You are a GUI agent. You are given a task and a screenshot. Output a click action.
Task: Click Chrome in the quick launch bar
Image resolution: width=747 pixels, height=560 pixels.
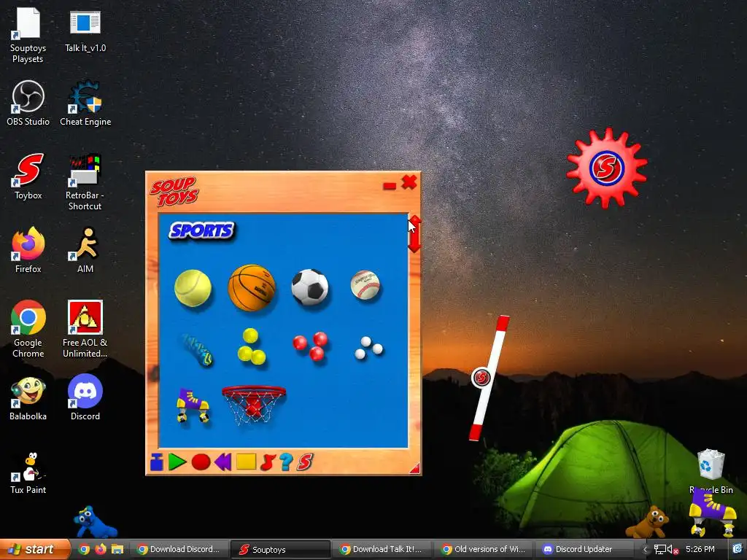pos(84,549)
